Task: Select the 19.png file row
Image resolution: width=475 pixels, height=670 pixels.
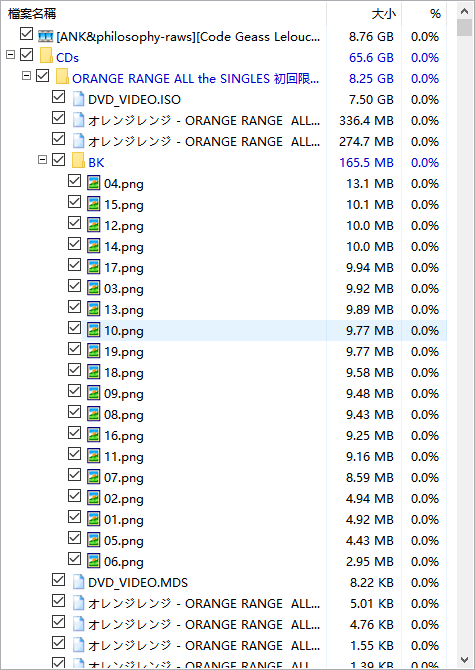Action: (x=264, y=352)
